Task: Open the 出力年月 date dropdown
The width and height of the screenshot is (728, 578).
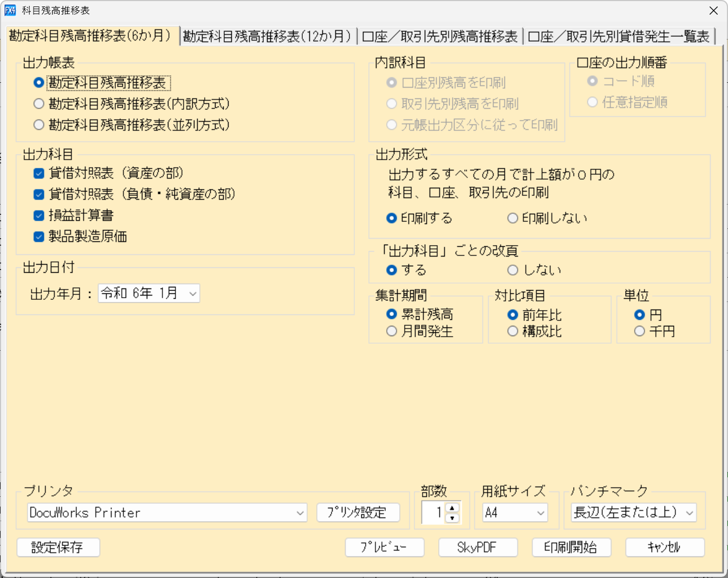Action: 192,293
